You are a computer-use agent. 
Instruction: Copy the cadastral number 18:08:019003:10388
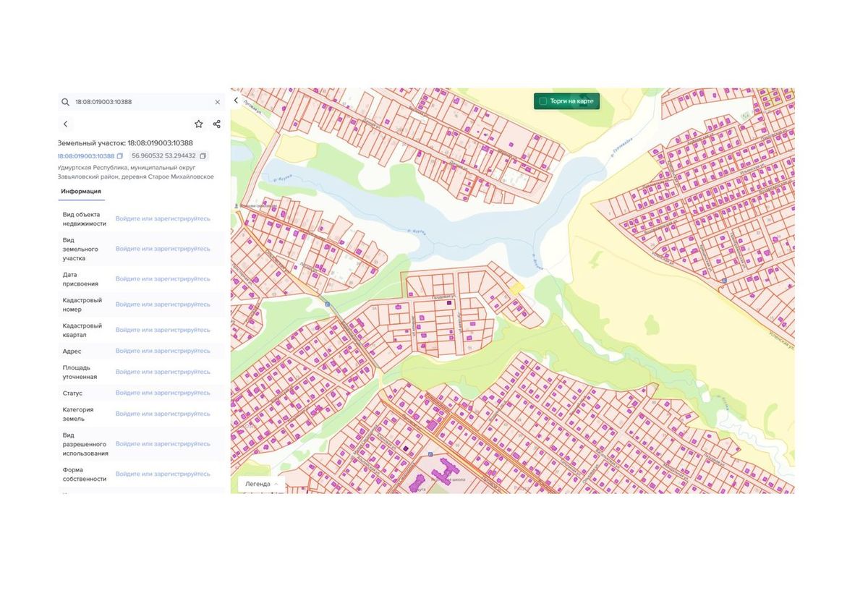click(120, 156)
